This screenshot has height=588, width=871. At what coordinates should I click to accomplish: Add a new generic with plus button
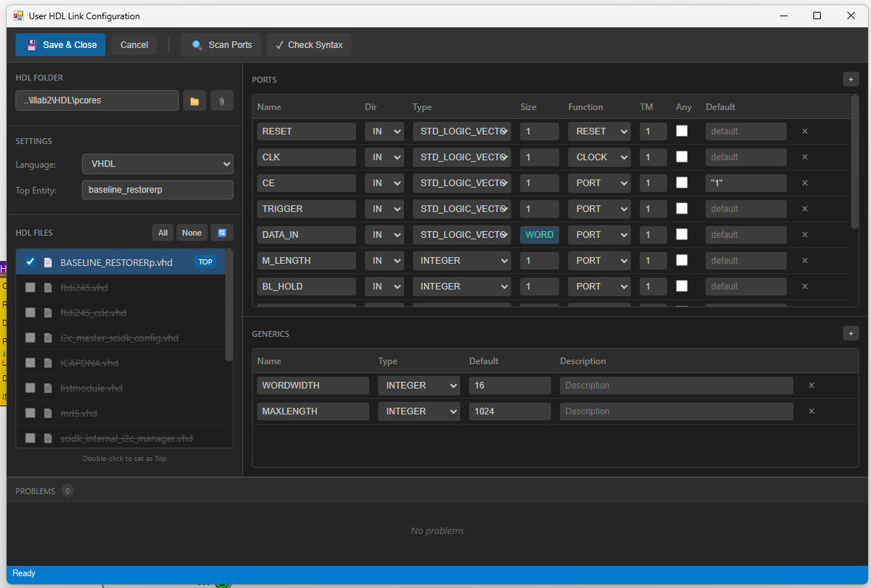850,333
